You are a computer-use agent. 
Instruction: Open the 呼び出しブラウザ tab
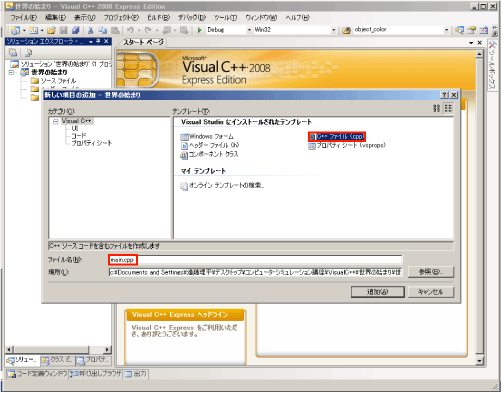[x=96, y=374]
